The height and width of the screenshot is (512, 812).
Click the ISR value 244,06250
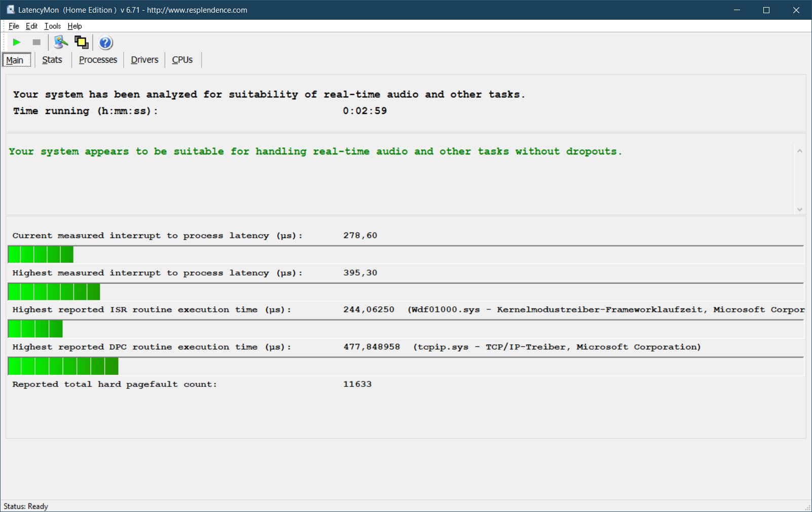368,310
